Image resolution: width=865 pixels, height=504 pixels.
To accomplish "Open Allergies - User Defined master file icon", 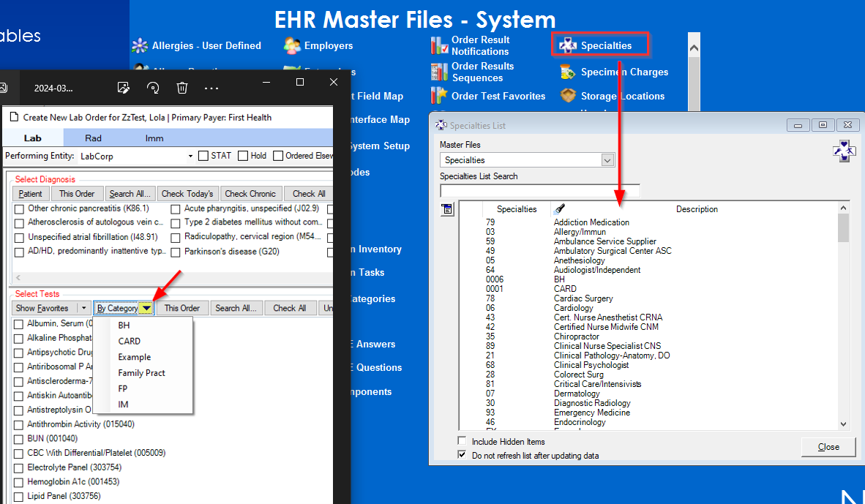I will click(140, 46).
